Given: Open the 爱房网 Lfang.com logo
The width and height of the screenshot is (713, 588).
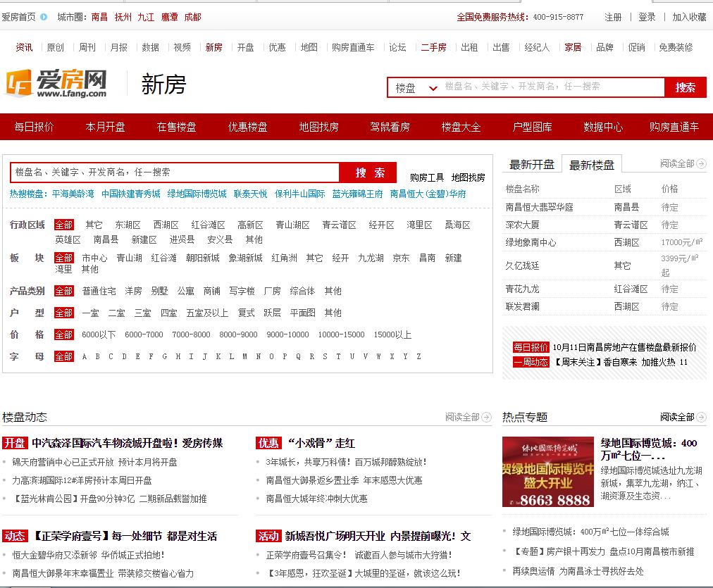Looking at the screenshot, I should (x=56, y=83).
